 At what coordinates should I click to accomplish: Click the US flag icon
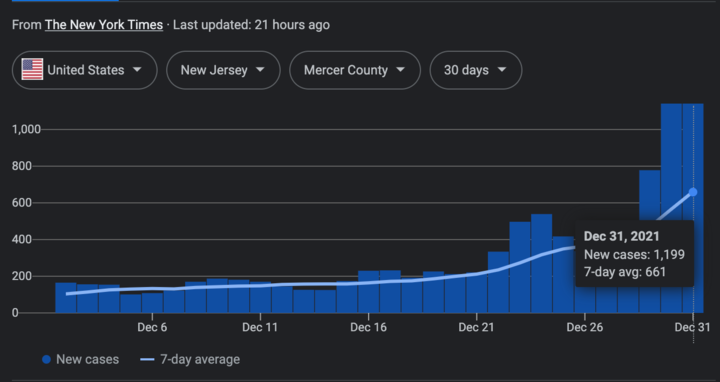(x=33, y=70)
